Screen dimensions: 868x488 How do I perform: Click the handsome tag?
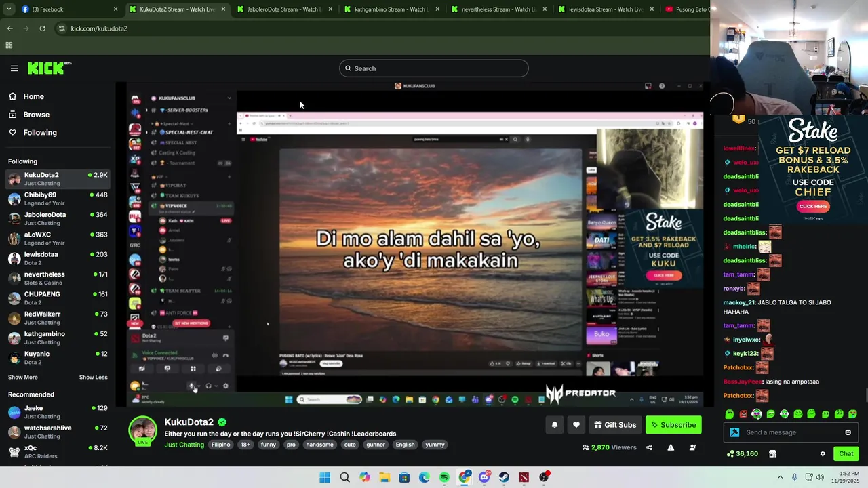pyautogui.click(x=319, y=445)
